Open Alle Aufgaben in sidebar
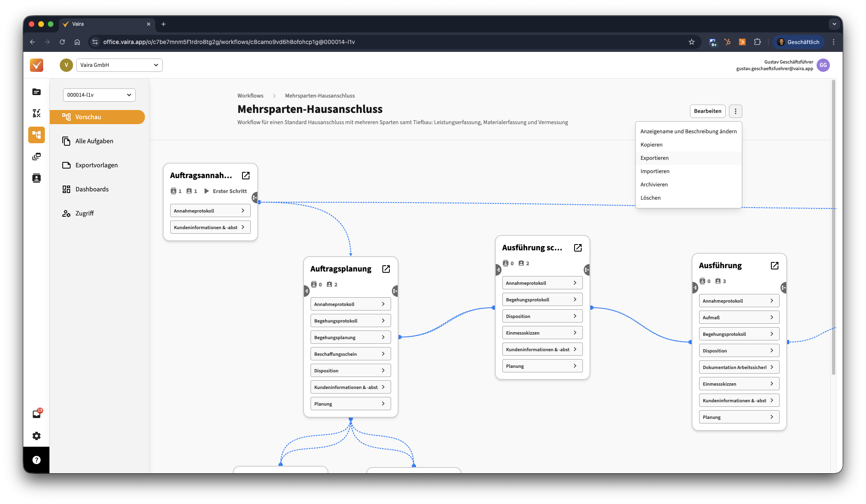Image resolution: width=866 pixels, height=504 pixels. tap(94, 141)
